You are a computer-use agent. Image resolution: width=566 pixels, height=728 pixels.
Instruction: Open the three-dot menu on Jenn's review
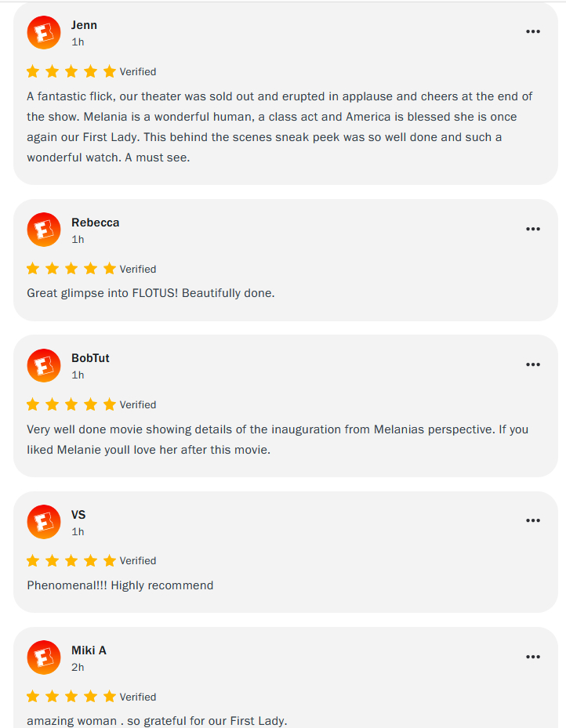533,31
